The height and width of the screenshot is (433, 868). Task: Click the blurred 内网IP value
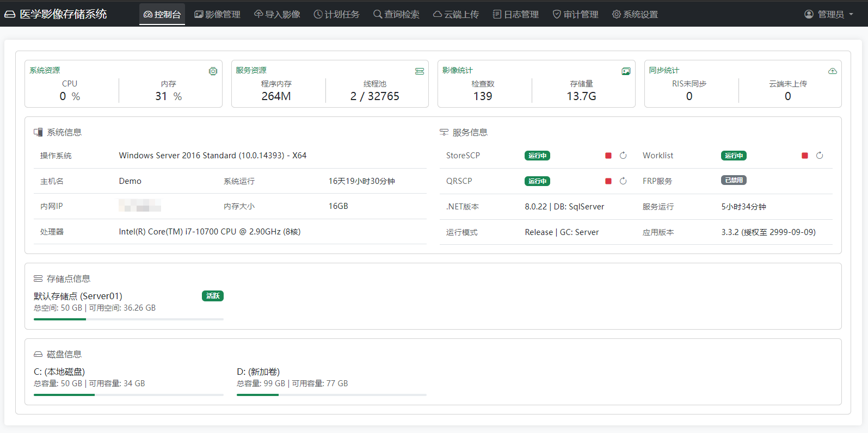tap(140, 206)
